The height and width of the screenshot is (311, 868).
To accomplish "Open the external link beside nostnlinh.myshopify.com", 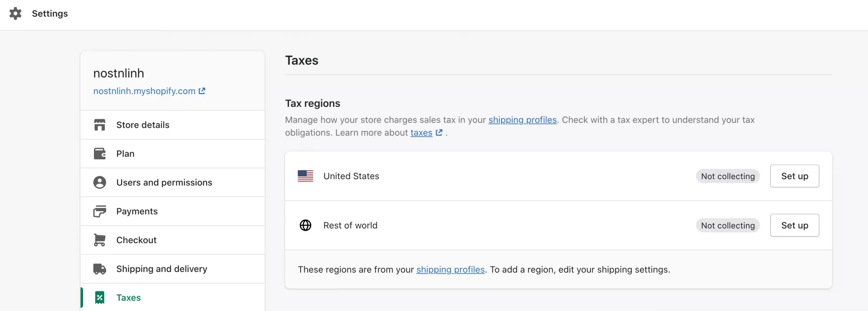I will [202, 91].
